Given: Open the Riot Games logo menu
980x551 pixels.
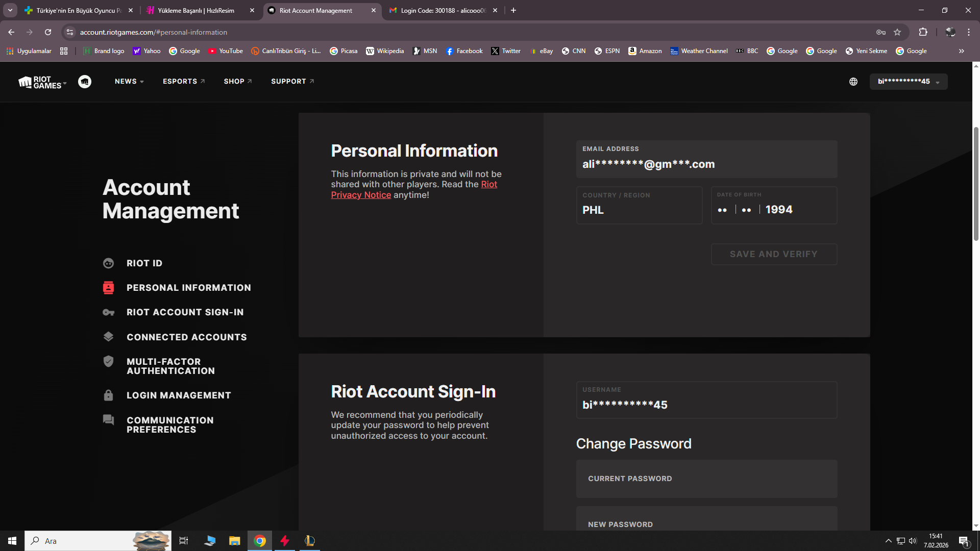Looking at the screenshot, I should click(x=42, y=82).
